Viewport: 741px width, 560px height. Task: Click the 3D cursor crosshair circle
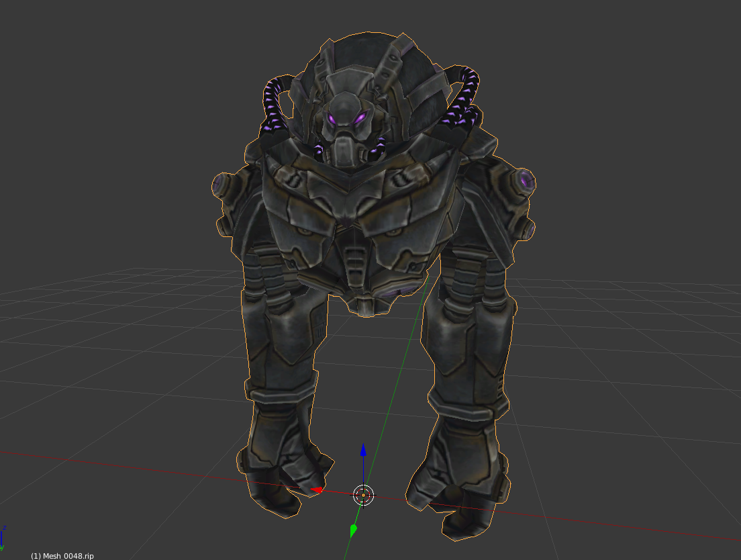click(x=363, y=496)
